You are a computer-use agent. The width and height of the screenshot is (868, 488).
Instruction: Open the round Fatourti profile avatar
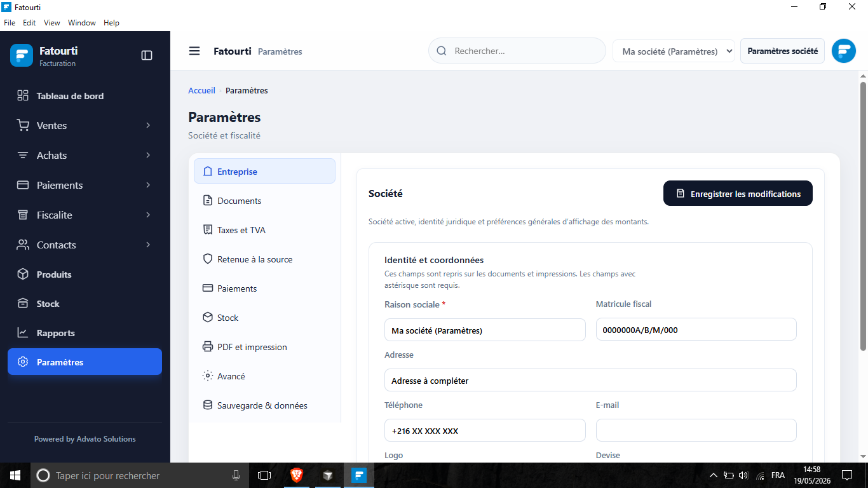click(844, 51)
